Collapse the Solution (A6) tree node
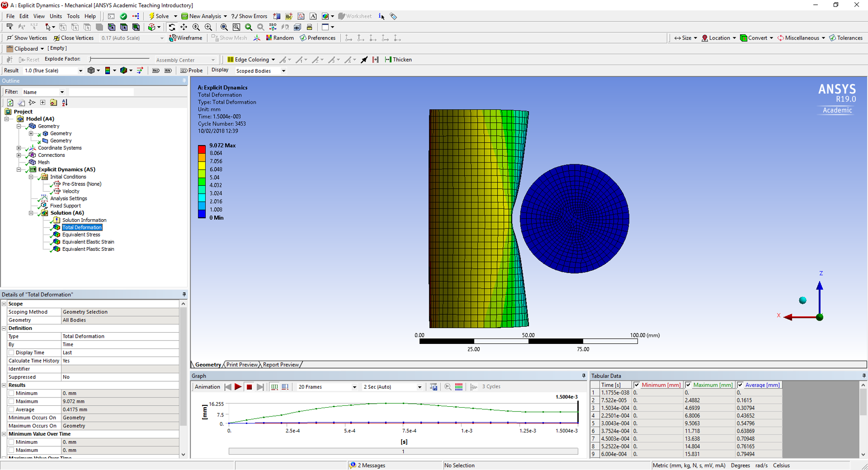 click(31, 213)
